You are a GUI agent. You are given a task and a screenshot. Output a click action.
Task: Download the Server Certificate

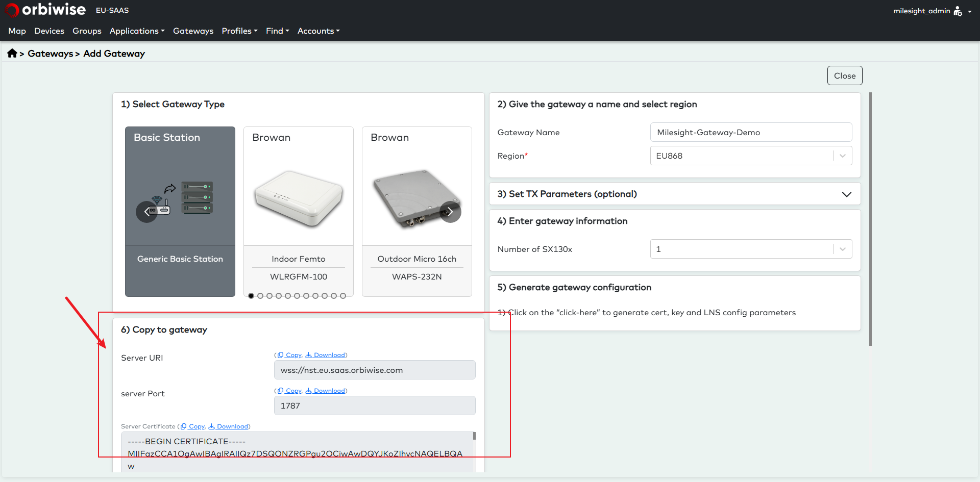pyautogui.click(x=228, y=426)
